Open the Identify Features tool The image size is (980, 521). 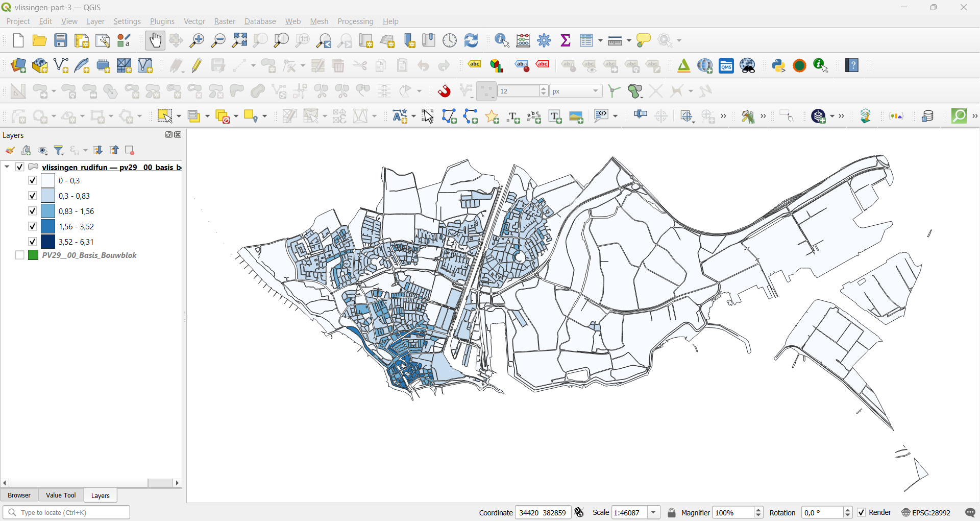click(x=502, y=40)
